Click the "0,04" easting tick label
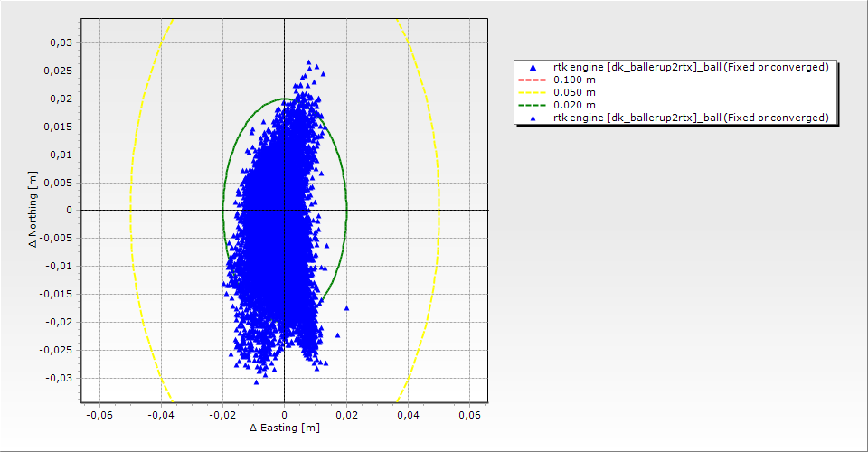 pyautogui.click(x=408, y=415)
